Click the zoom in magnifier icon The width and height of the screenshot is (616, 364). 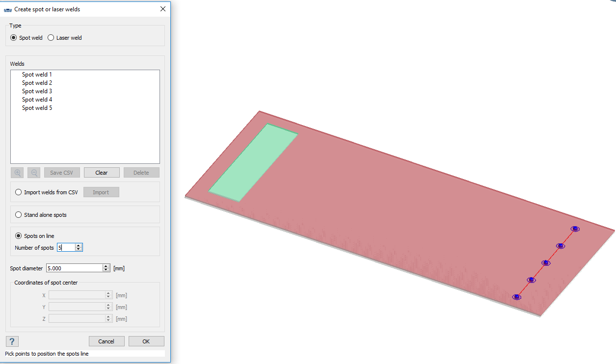[18, 173]
